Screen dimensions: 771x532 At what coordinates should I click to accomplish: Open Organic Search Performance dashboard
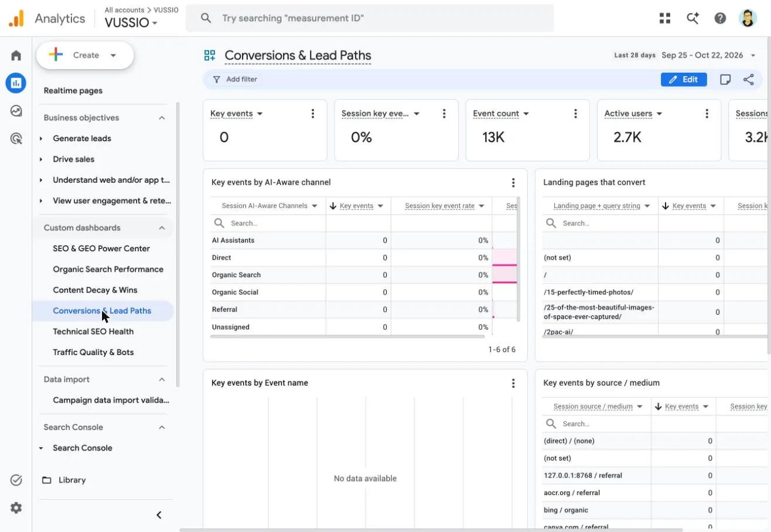[x=108, y=270]
